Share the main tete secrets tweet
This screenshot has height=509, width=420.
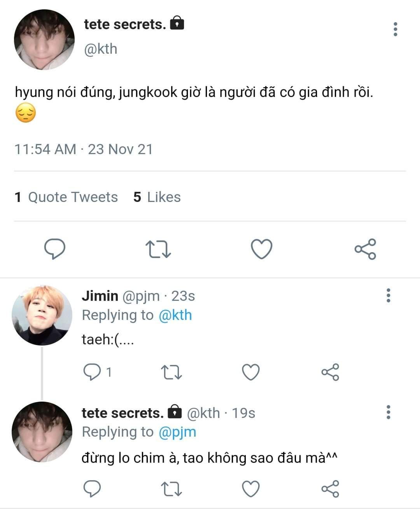(x=365, y=249)
